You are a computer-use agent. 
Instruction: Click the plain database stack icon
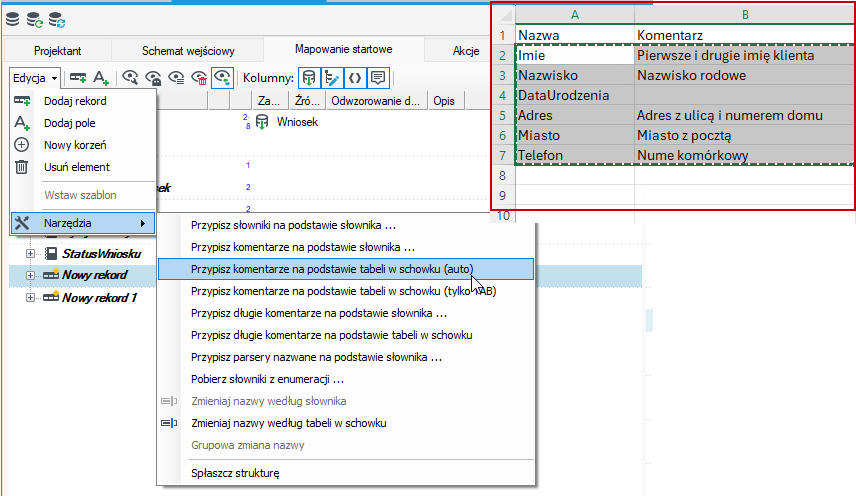(x=12, y=20)
